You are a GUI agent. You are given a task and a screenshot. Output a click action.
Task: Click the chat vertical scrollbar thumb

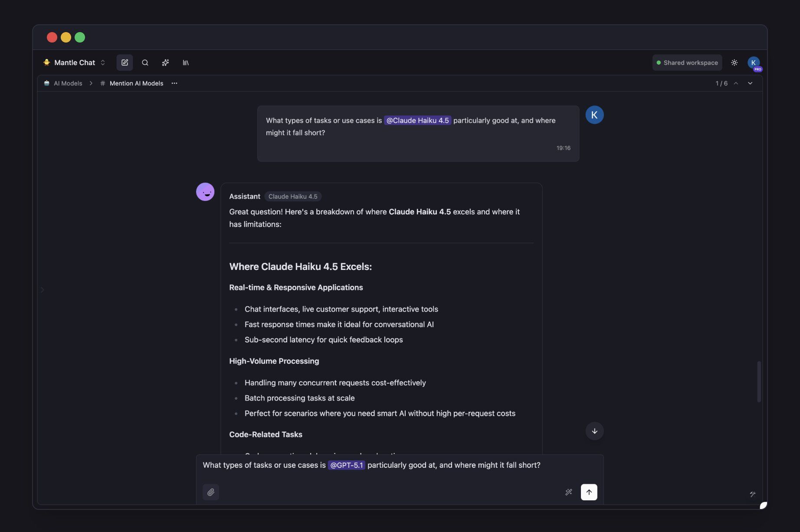(x=759, y=382)
